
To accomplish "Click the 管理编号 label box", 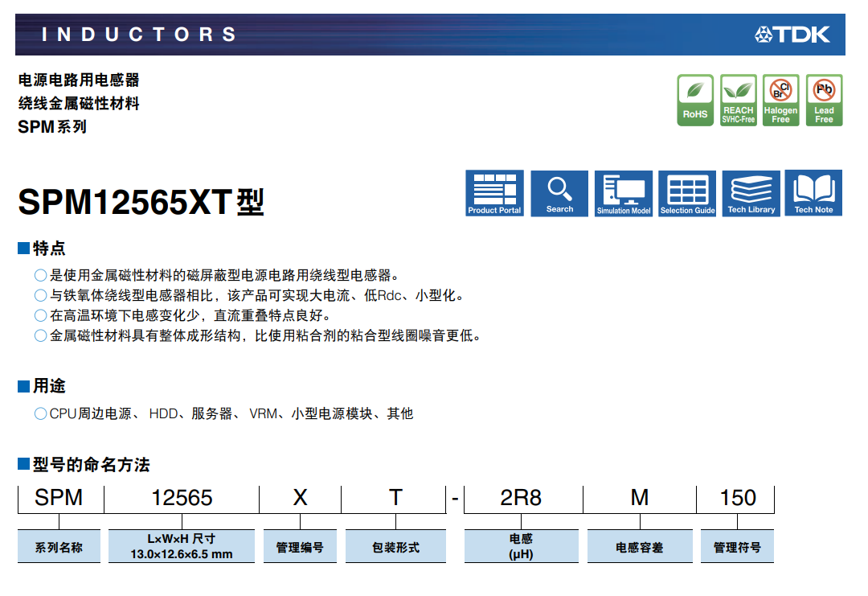I will click(300, 546).
